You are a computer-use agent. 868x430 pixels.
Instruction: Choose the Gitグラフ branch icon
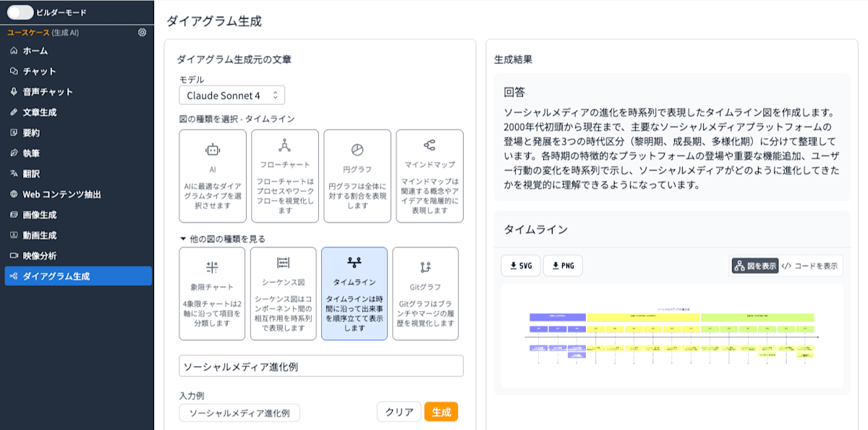(x=425, y=267)
